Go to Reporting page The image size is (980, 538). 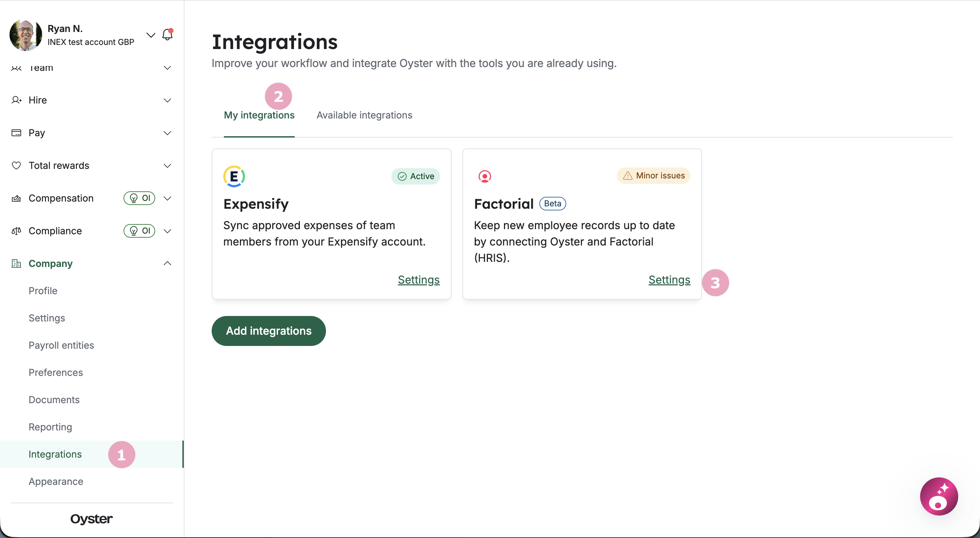50,427
